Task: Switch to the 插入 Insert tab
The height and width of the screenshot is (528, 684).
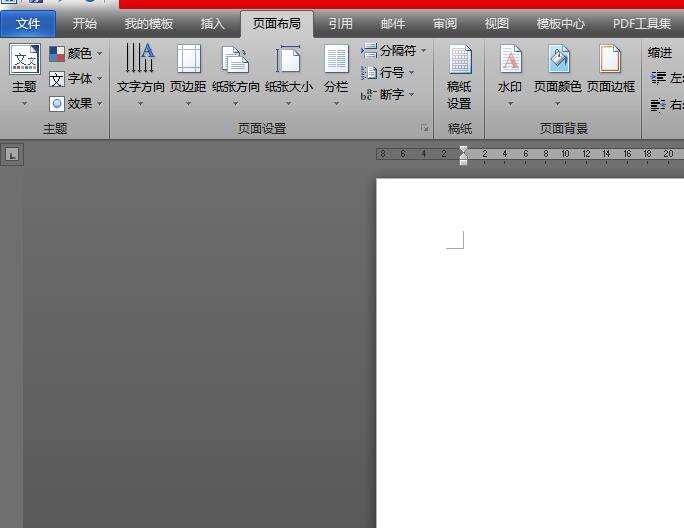Action: (213, 24)
